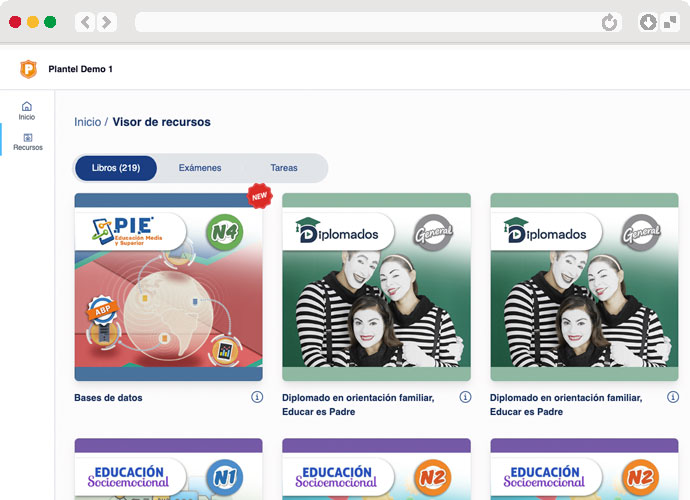The image size is (690, 500).
Task: Show info for the right-hand Diplomado en orientación familiar
Action: tap(673, 397)
